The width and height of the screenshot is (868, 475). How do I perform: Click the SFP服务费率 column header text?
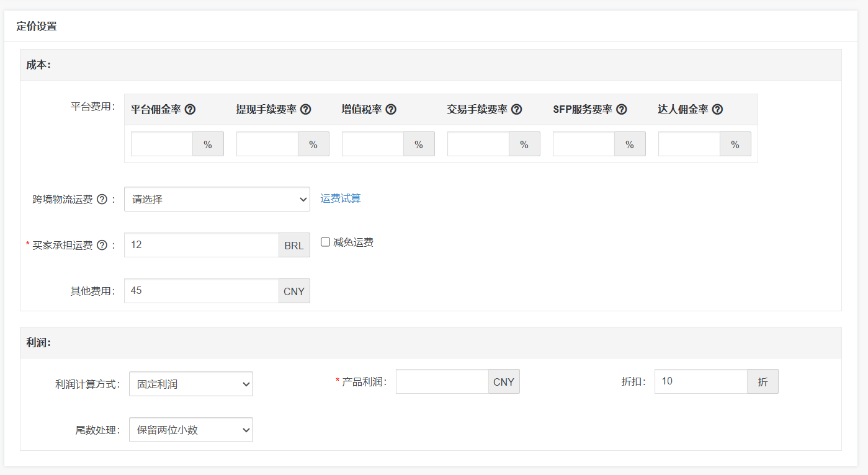[583, 110]
